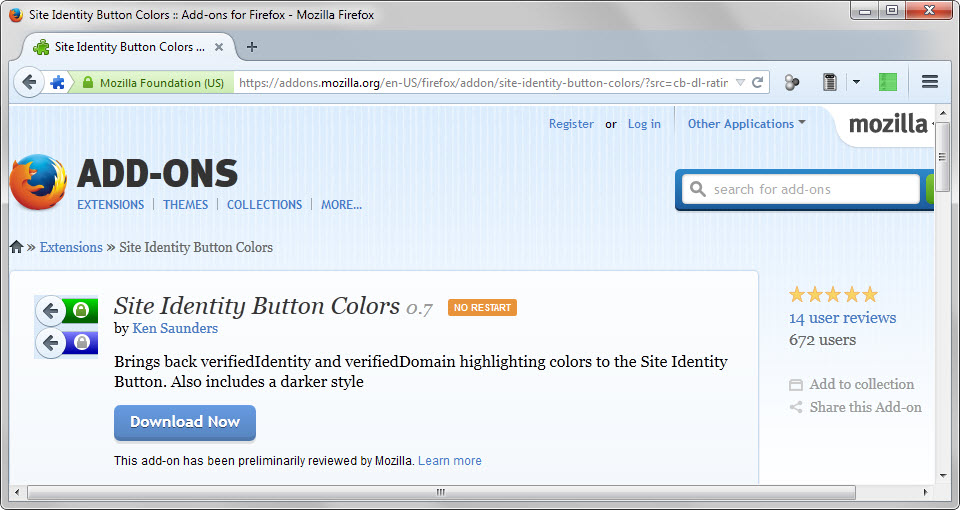Open the EXTENSIONS menu item

(x=110, y=204)
